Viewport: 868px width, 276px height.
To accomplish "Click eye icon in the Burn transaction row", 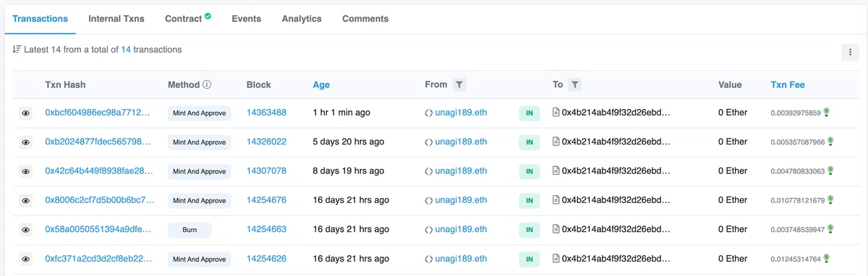I will point(25,230).
